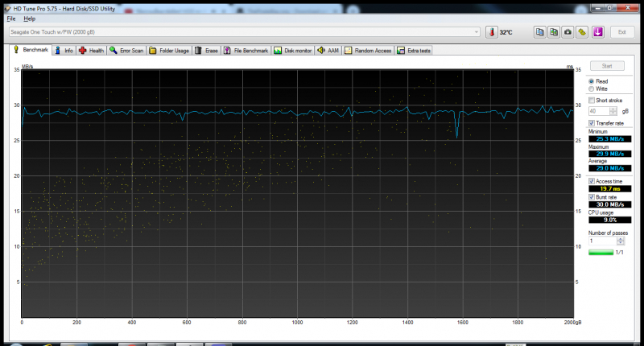Open the Error Scan tab
Screen dimensions: 644x346
coord(126,51)
